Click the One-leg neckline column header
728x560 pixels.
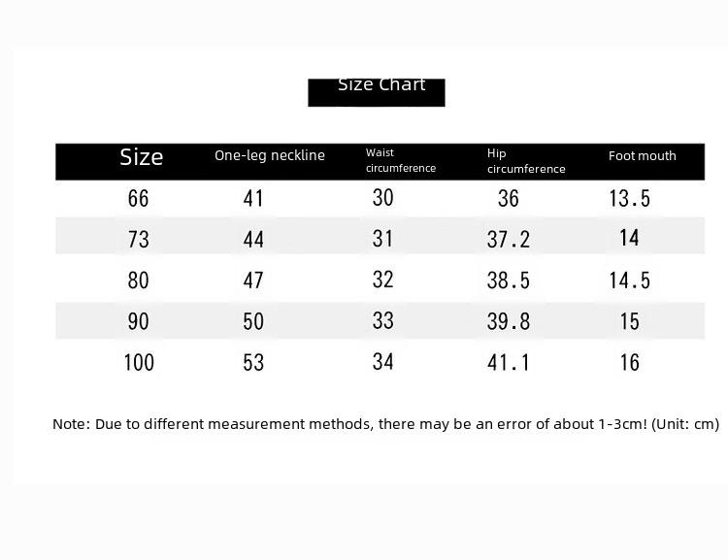(x=270, y=155)
